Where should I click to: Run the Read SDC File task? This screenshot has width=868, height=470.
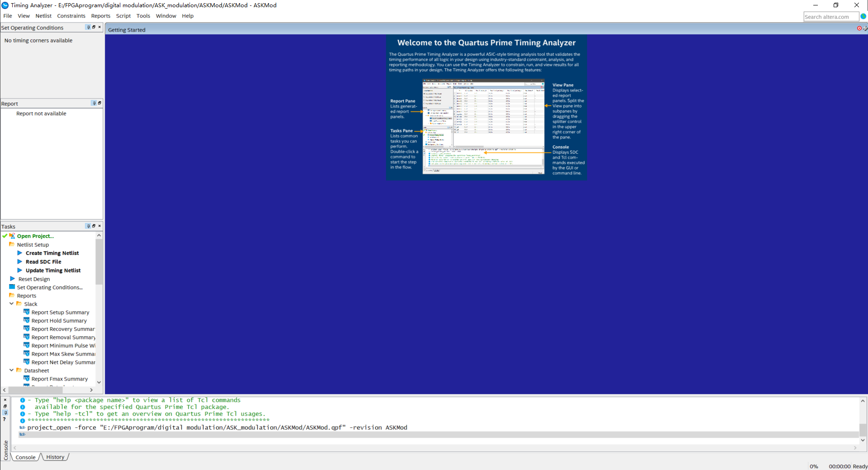coord(44,261)
